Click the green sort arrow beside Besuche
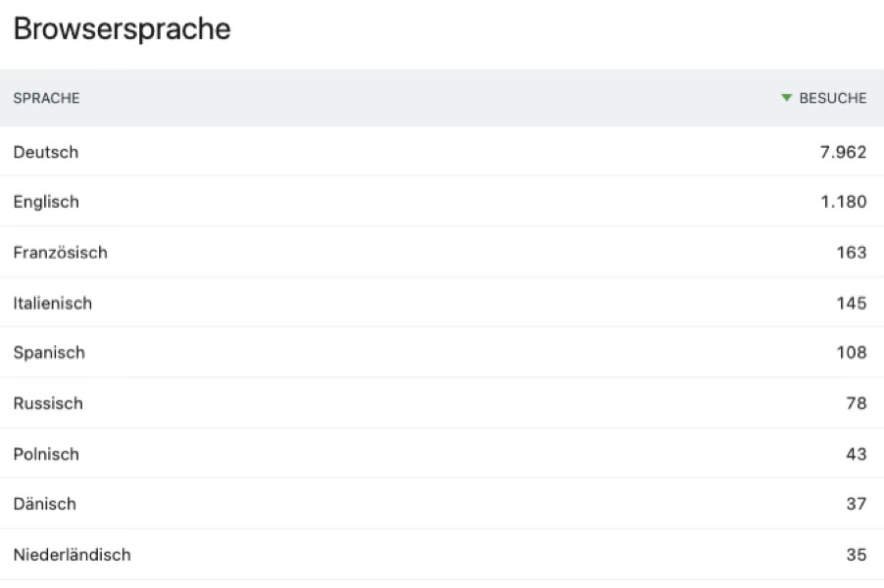884x588 pixels. tap(786, 98)
